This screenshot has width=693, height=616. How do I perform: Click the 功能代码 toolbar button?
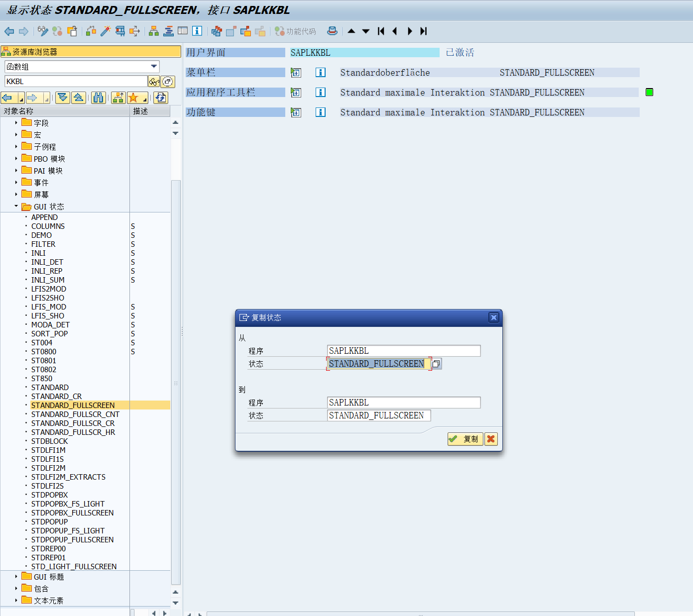click(295, 31)
